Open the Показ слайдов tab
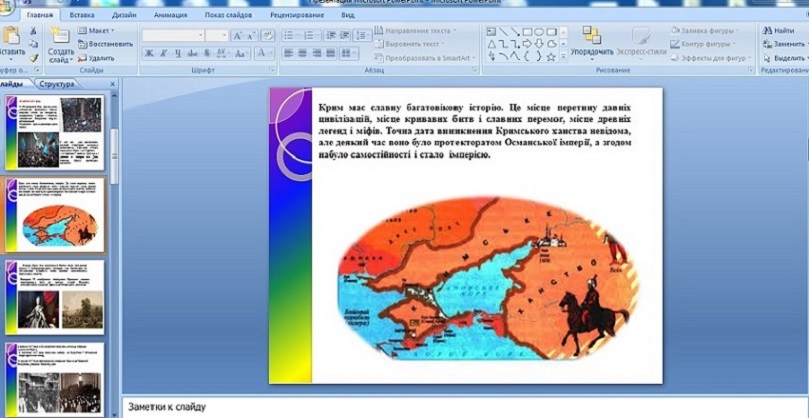 229,15
